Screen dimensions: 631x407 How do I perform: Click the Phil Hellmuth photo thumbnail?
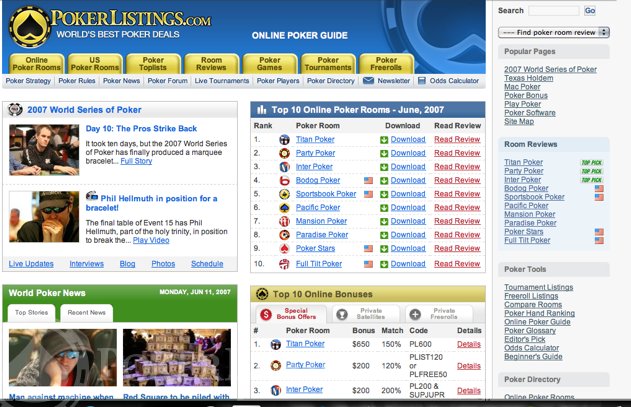[44, 217]
